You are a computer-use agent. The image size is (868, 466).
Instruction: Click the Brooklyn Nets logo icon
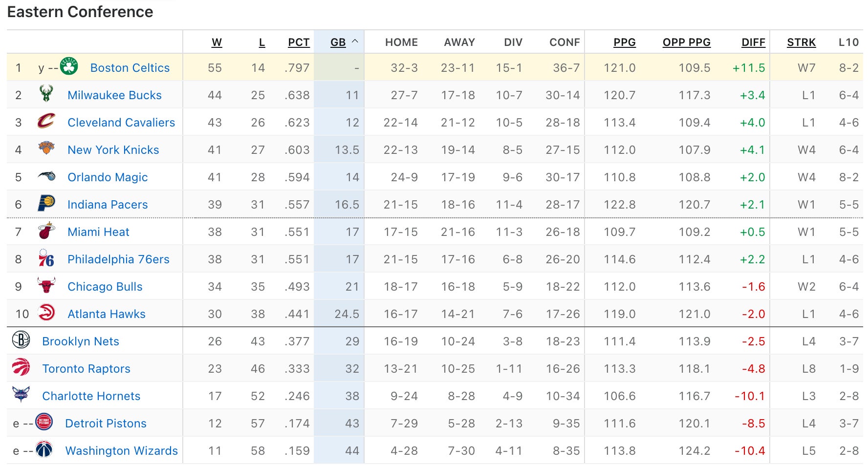21,340
